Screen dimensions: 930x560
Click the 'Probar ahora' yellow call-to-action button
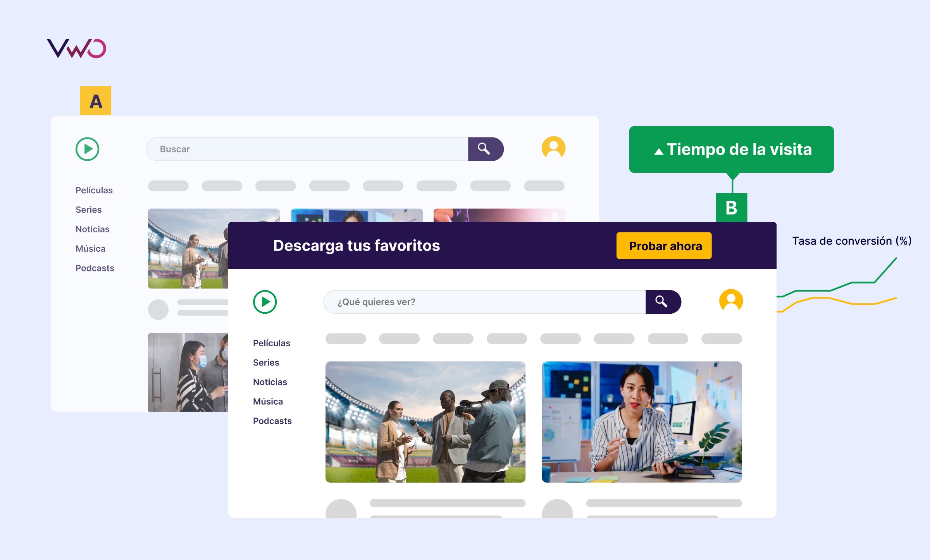coord(665,246)
